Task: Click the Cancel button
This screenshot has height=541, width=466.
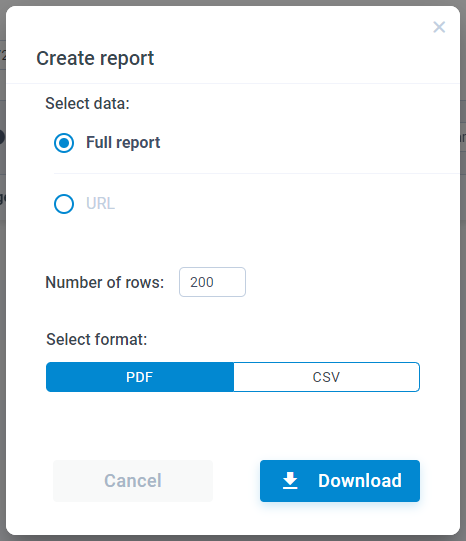Action: pyautogui.click(x=133, y=481)
